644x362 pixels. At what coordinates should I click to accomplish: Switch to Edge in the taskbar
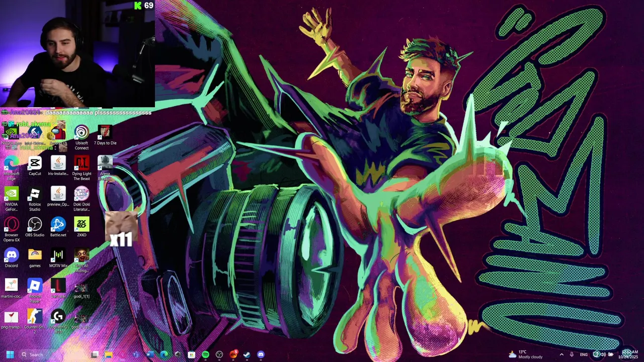[x=164, y=354]
